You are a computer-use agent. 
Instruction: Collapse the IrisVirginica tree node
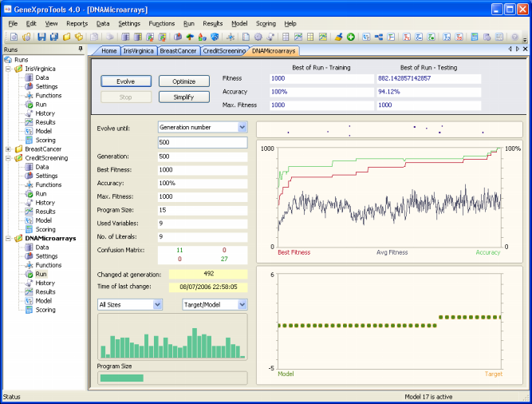point(8,69)
